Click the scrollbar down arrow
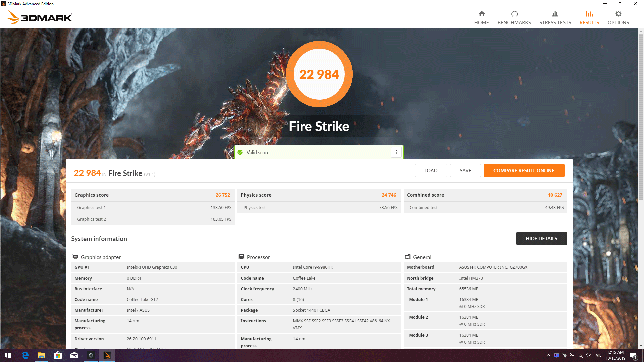This screenshot has width=644, height=362. point(641,346)
